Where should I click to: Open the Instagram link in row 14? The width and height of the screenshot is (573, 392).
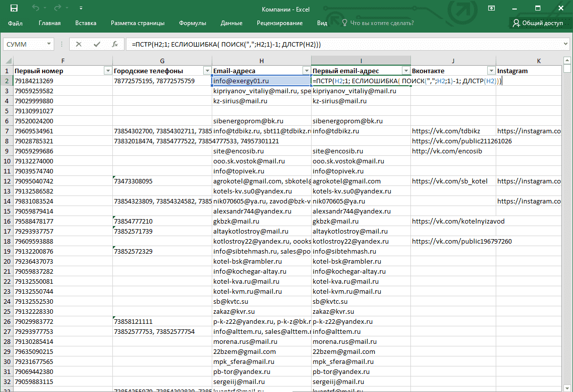[x=529, y=201]
